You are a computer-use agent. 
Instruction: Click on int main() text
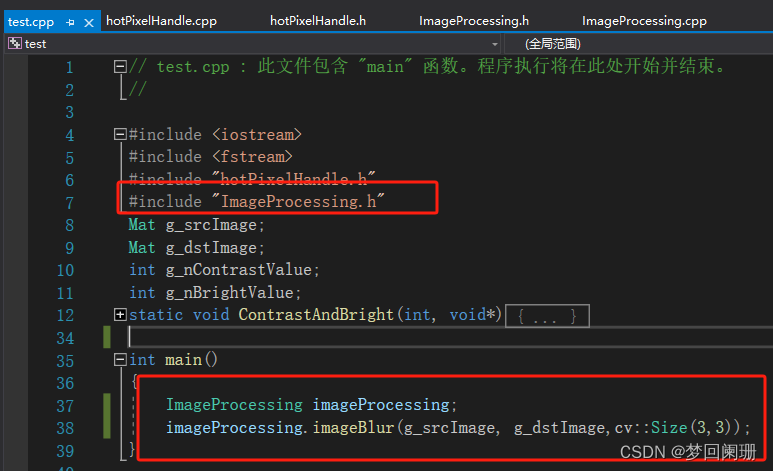(x=173, y=360)
